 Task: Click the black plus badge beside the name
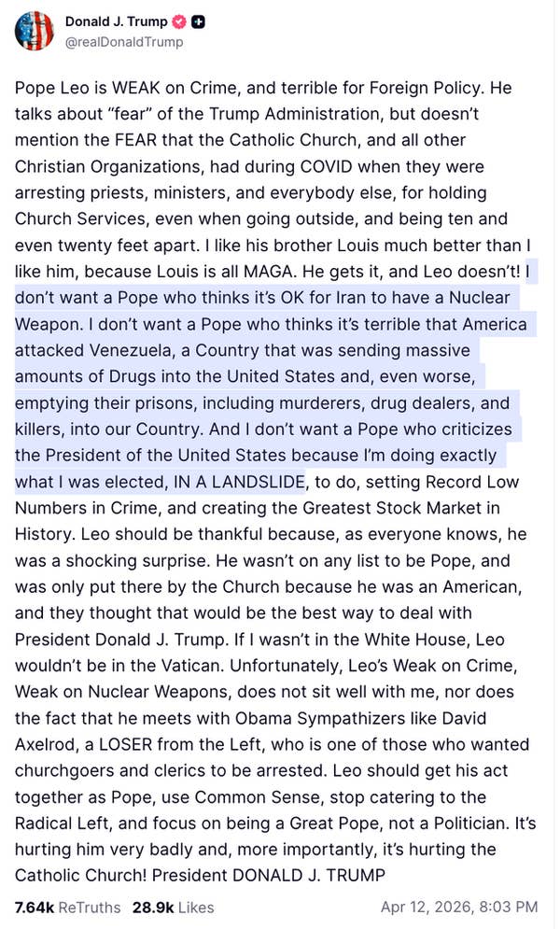[199, 21]
